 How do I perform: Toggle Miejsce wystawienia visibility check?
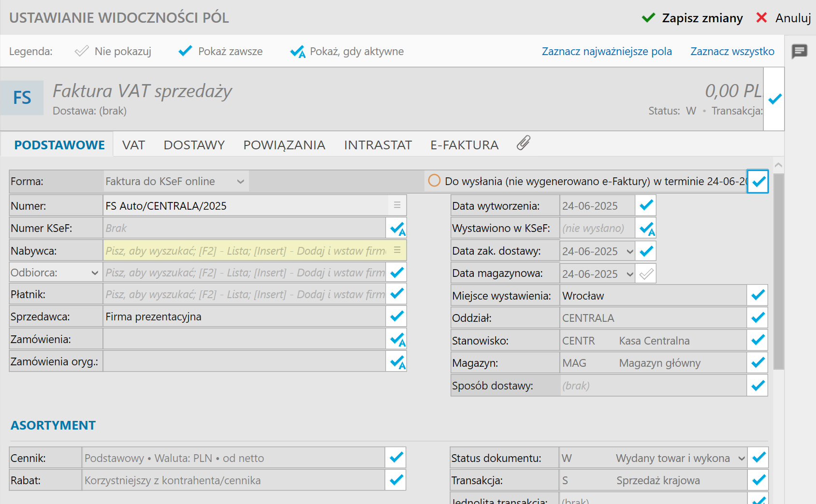758,295
